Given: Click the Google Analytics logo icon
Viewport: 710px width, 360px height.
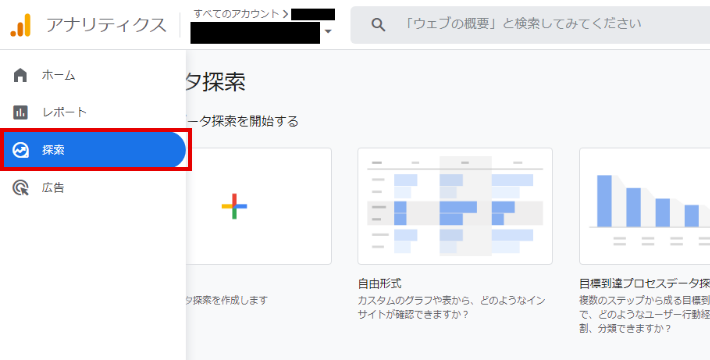Looking at the screenshot, I should [x=20, y=25].
